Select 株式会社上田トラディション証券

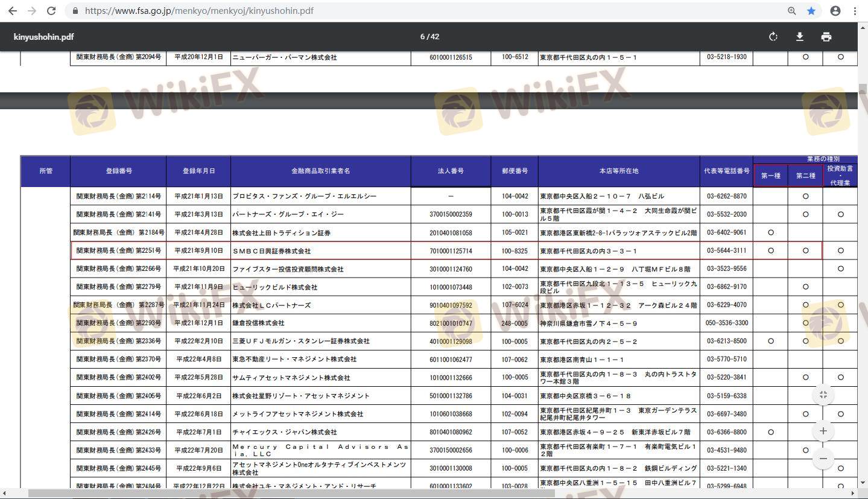tap(282, 233)
